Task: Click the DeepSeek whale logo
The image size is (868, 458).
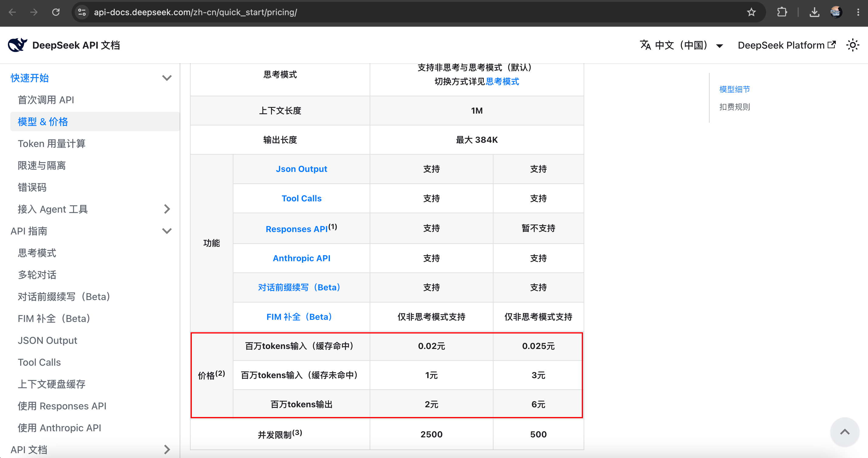Action: point(17,45)
